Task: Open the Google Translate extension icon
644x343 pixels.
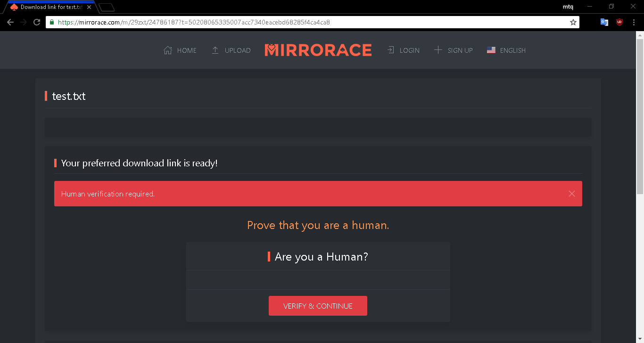Action: click(x=604, y=22)
